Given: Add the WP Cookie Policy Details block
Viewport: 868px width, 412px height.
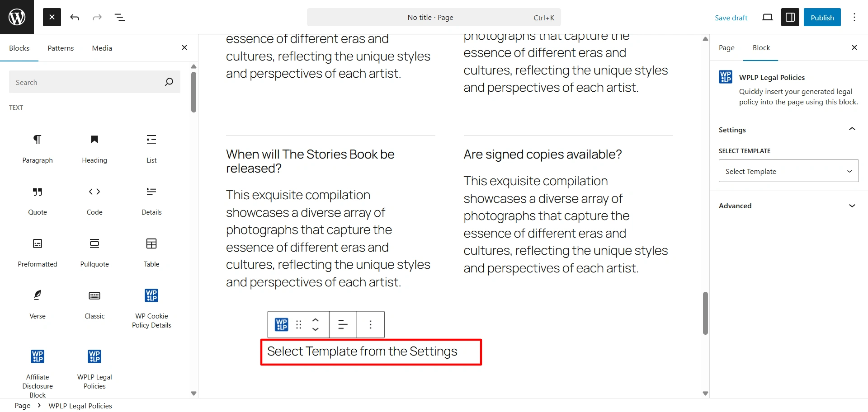Looking at the screenshot, I should [151, 308].
